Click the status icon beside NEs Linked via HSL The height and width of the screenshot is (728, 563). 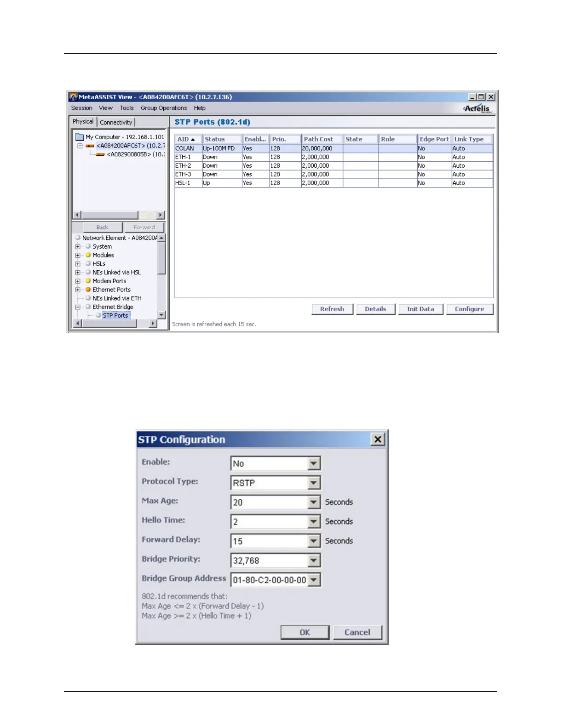pos(88,272)
